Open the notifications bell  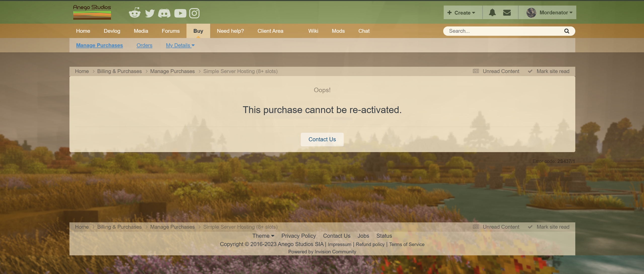click(x=492, y=13)
